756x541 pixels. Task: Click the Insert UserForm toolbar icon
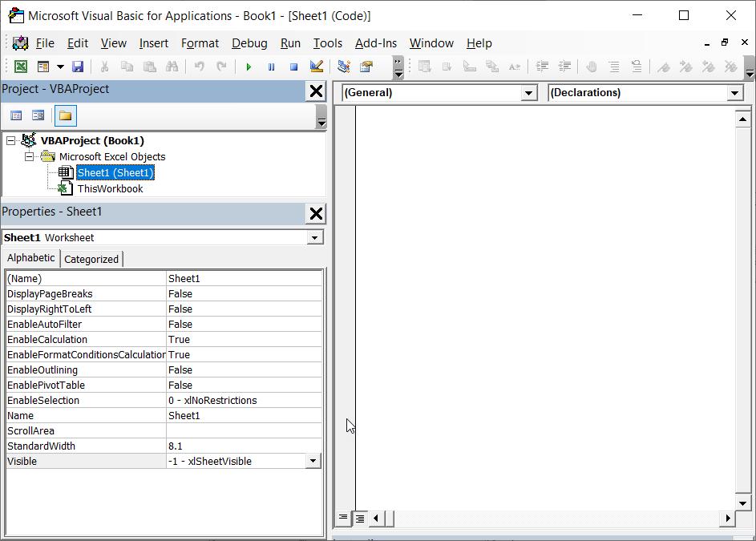pos(43,67)
